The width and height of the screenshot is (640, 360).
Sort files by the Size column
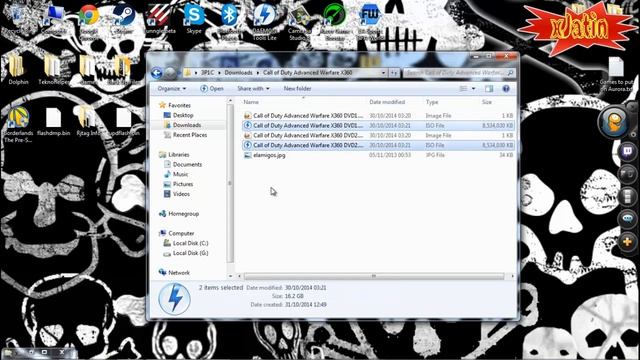point(496,102)
